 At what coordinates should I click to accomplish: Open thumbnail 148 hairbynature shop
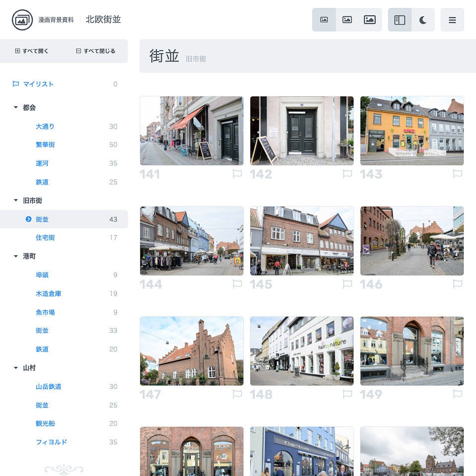302,351
